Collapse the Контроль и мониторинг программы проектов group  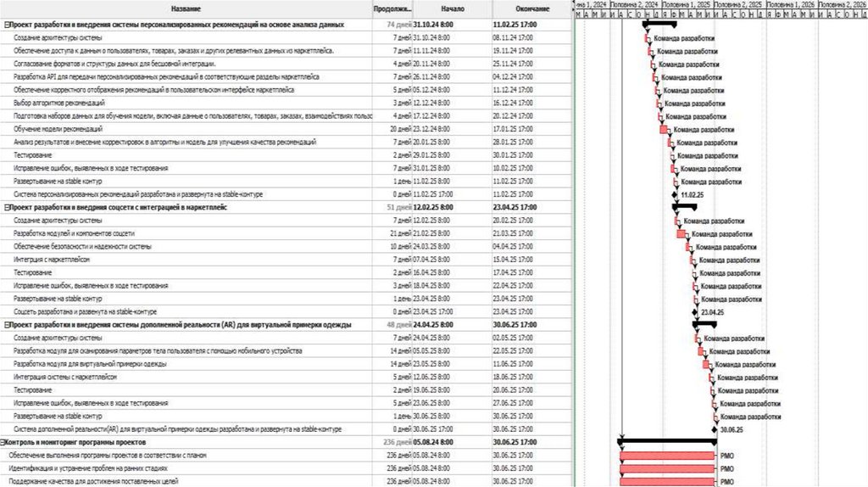[3, 443]
